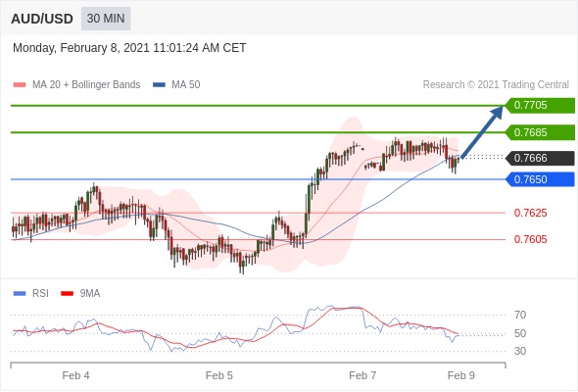This screenshot has width=578, height=392.
Task: Click the blue upward forecast arrow
Action: pos(482,132)
